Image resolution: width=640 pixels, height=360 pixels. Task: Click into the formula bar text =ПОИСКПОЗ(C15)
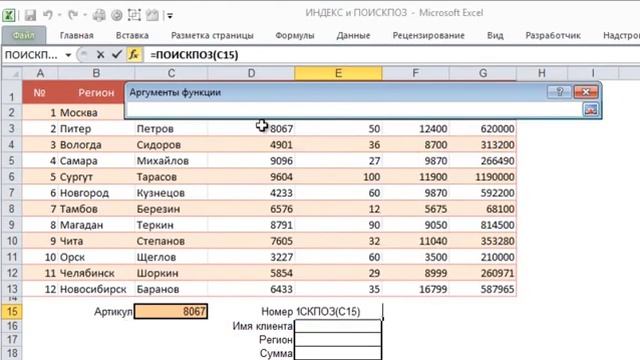[194, 55]
